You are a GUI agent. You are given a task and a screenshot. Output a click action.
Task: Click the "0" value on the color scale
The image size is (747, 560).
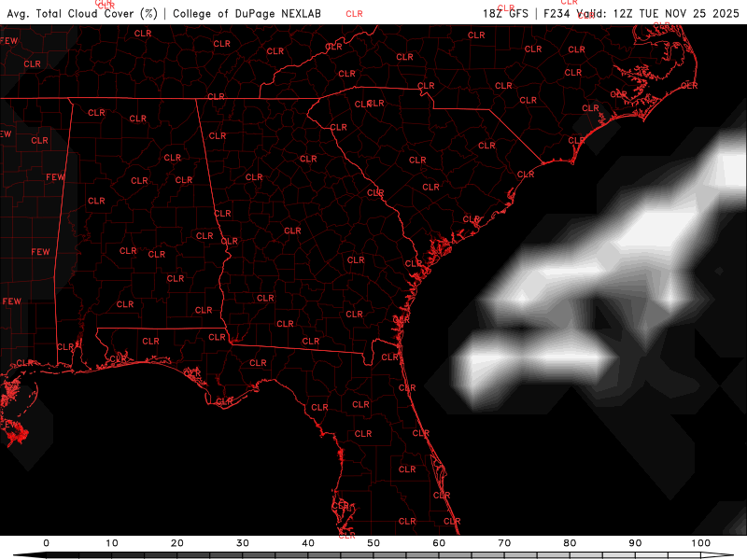tap(46, 543)
